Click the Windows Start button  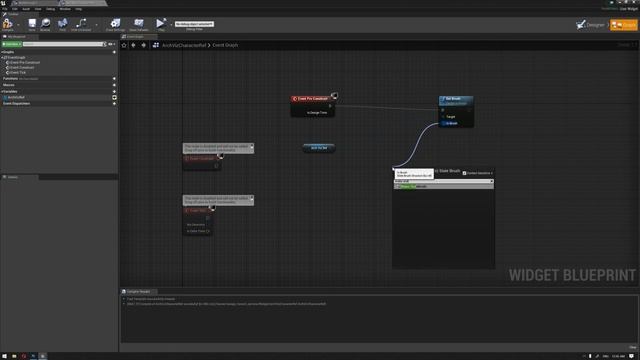coord(4,356)
